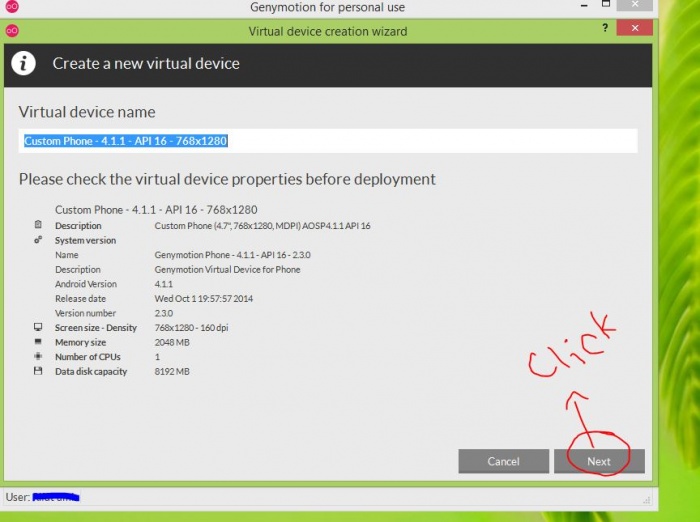
Task: Click the Genymotion logo in main window title
Action: (x=12, y=7)
